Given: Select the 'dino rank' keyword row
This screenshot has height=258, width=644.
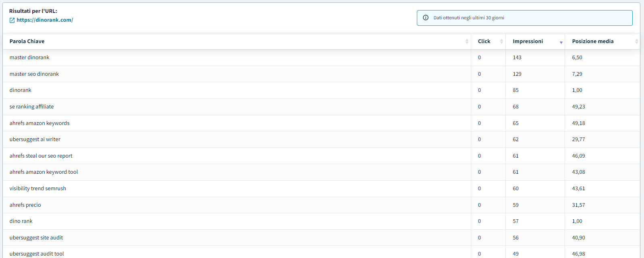Looking at the screenshot, I should tap(21, 221).
